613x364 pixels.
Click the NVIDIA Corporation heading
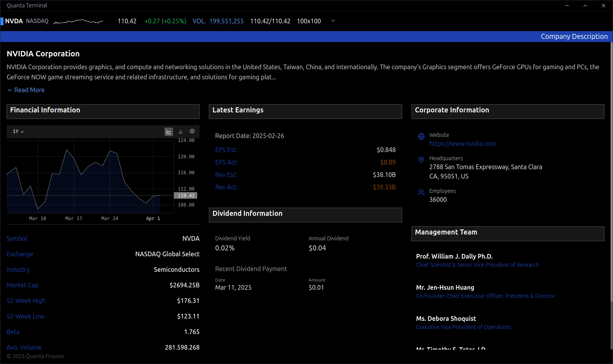43,54
